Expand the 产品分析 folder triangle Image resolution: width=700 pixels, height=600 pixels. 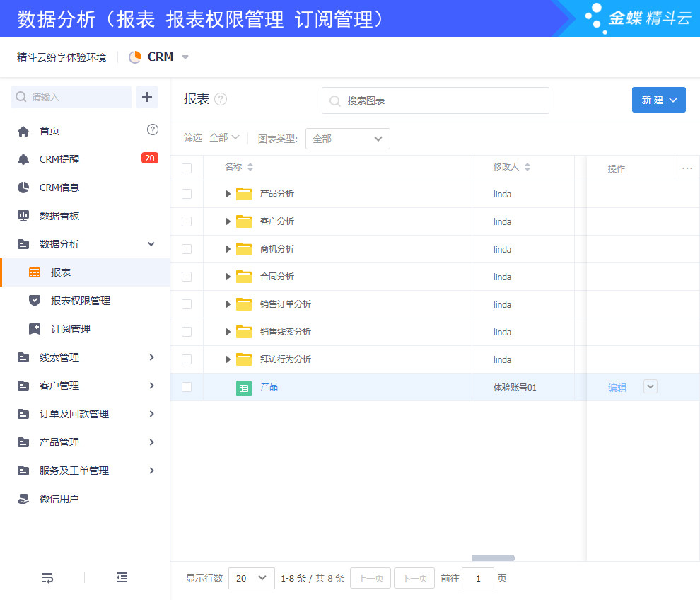[x=228, y=194]
